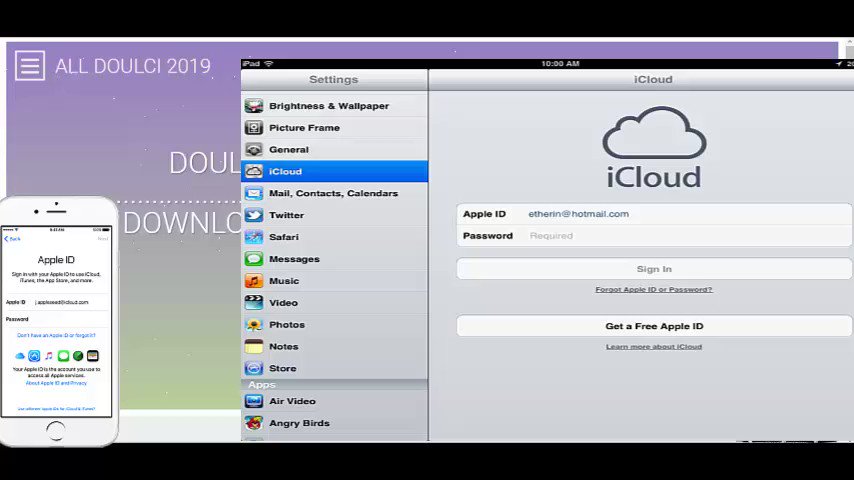The image size is (854, 480).
Task: Tap the Apple ID field on the iPhone screen
Action: coord(56,302)
